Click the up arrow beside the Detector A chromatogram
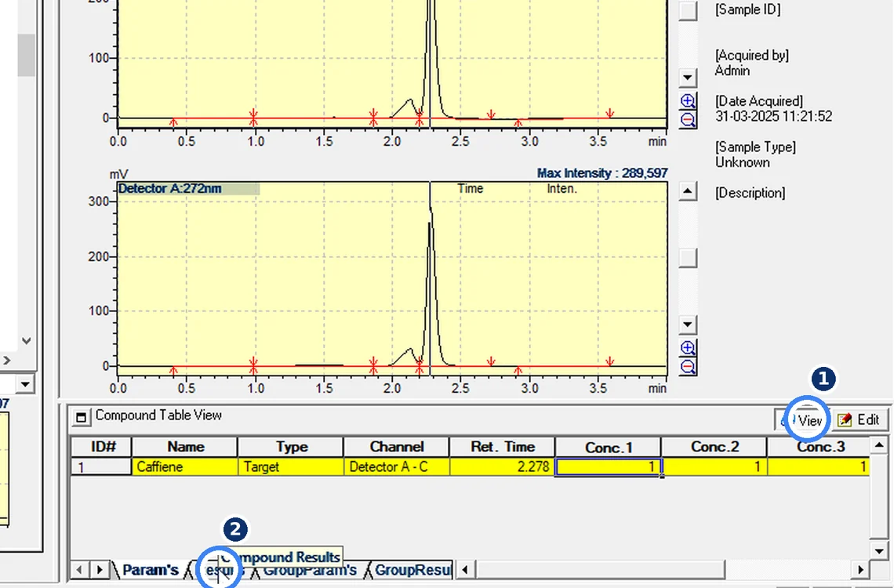The width and height of the screenshot is (894, 588). tap(689, 191)
